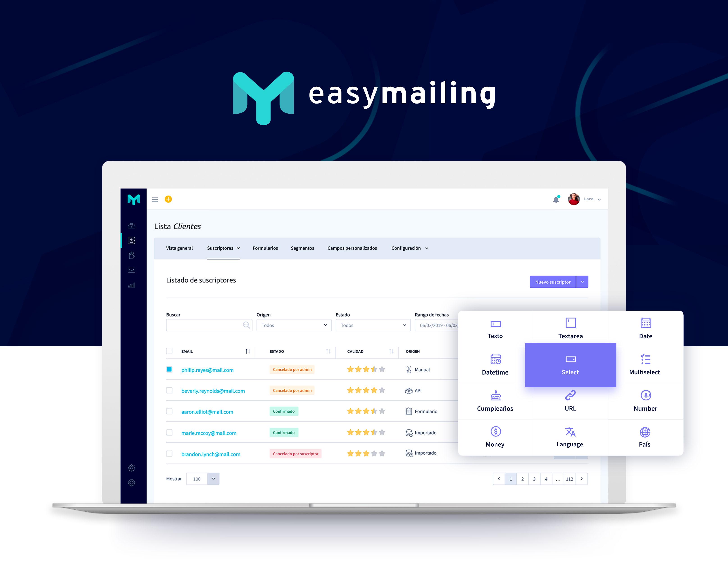Click the aaron.elliot@mail.com subscriber link
Image resolution: width=728 pixels, height=569 pixels.
coord(207,411)
